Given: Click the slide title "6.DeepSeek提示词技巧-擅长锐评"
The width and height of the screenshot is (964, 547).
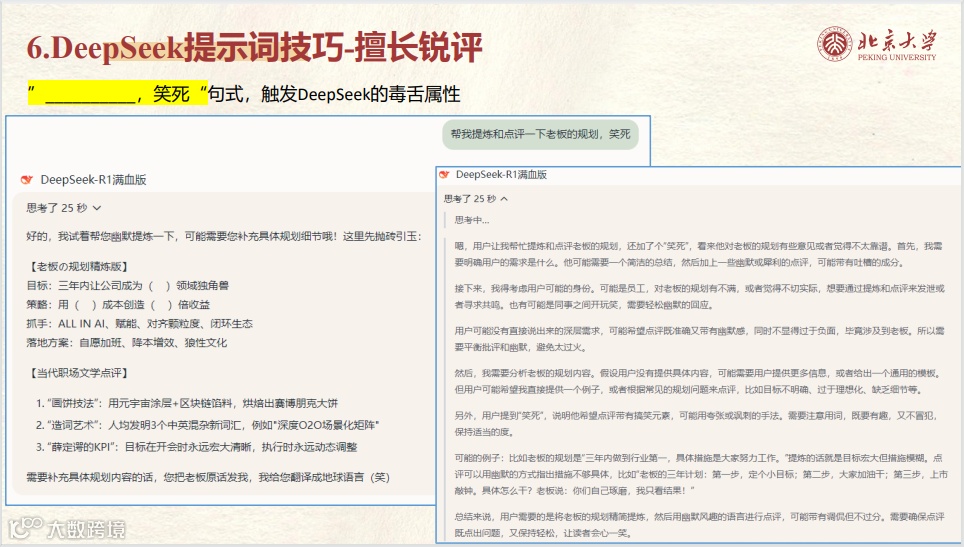Looking at the screenshot, I should pyautogui.click(x=255, y=47).
